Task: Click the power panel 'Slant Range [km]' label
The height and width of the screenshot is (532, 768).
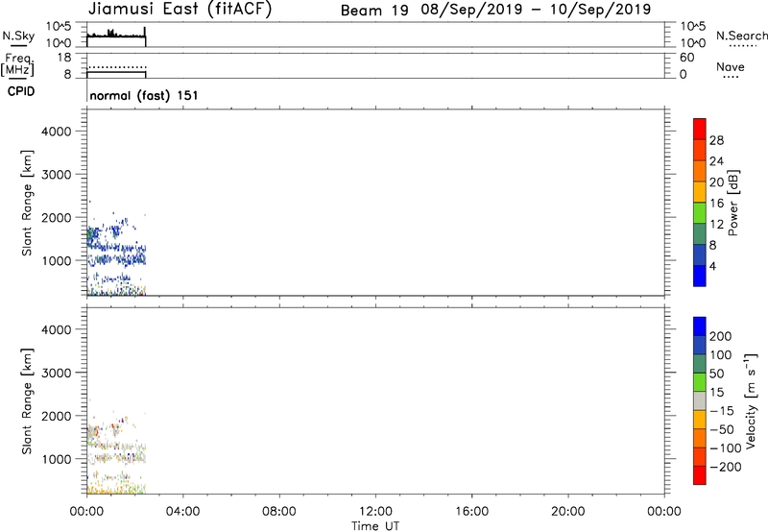Action: click(27, 203)
